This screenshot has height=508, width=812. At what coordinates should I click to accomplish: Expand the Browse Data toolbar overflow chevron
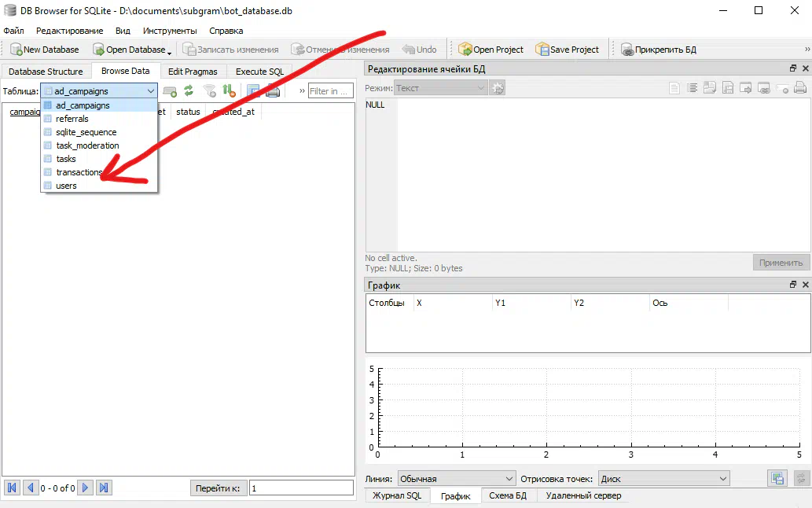(302, 90)
